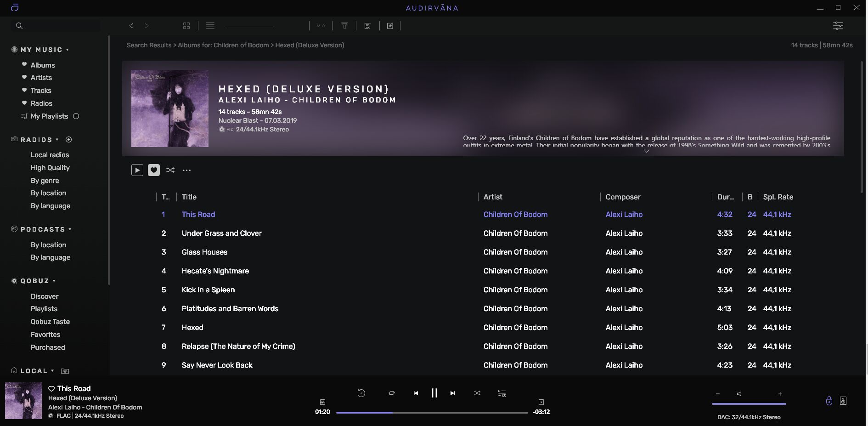
Task: Open the play queue list
Action: pyautogui.click(x=502, y=393)
